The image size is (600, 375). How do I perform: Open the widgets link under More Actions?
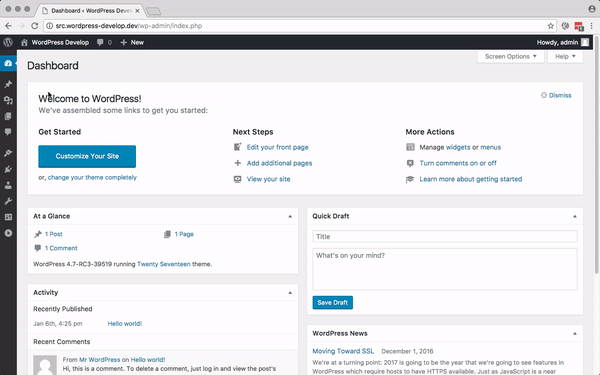tap(458, 147)
